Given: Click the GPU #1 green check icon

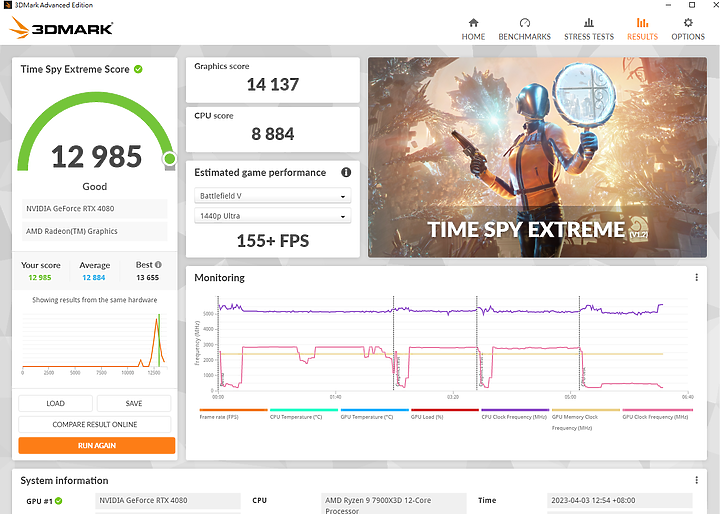Looking at the screenshot, I should pyautogui.click(x=59, y=501).
